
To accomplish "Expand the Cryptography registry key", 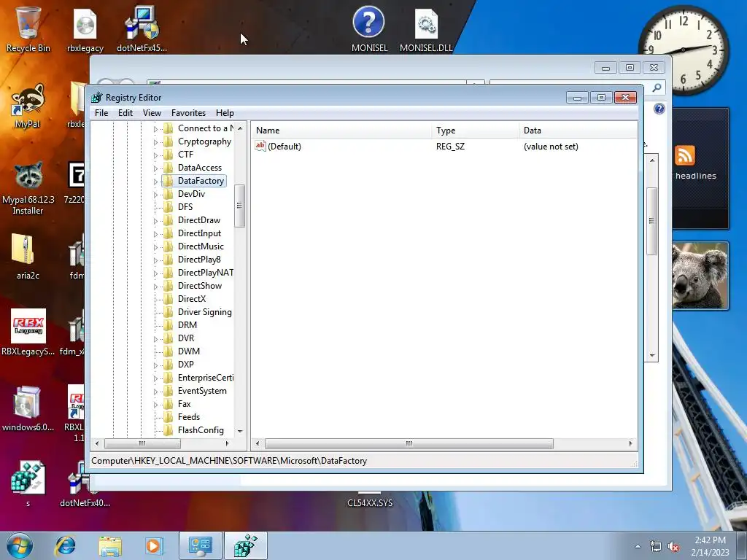I will point(155,142).
